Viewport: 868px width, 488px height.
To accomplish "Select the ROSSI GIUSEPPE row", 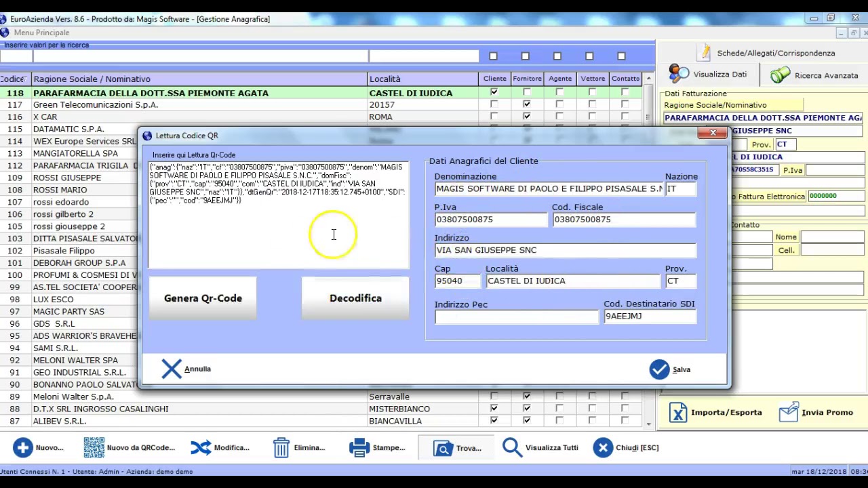I will (67, 178).
